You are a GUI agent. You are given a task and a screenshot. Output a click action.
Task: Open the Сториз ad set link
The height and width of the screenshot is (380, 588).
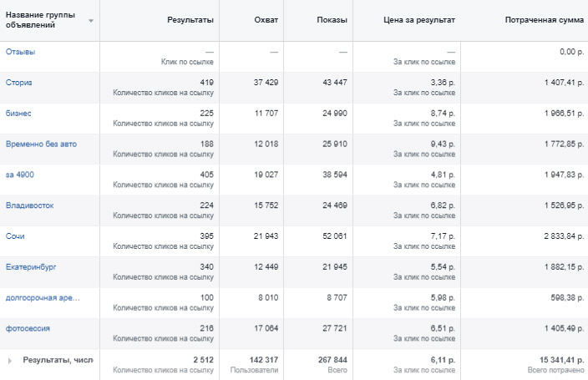[19, 82]
